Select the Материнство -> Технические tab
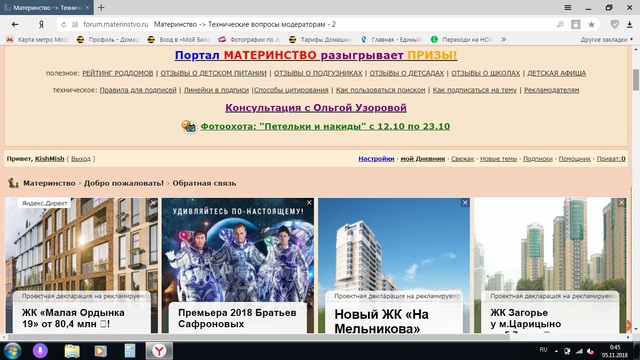The image size is (640, 360). pyautogui.click(x=46, y=7)
